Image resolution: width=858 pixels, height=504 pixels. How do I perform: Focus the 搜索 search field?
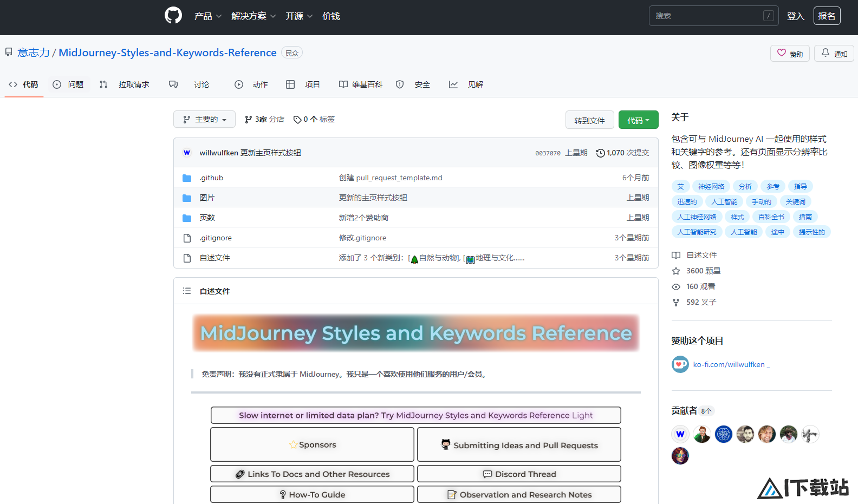point(713,16)
